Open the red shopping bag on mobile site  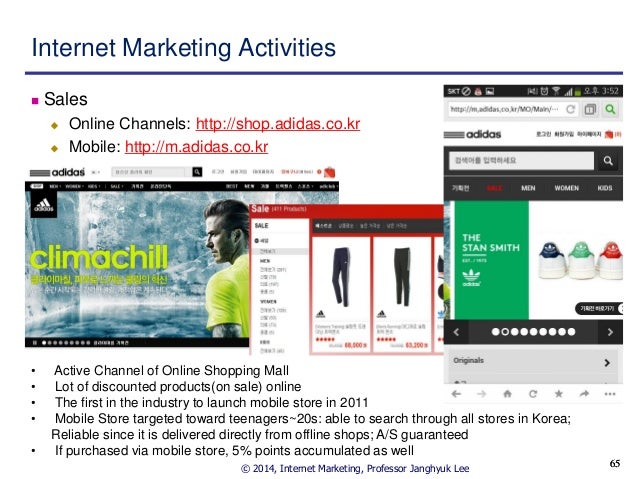(609, 134)
